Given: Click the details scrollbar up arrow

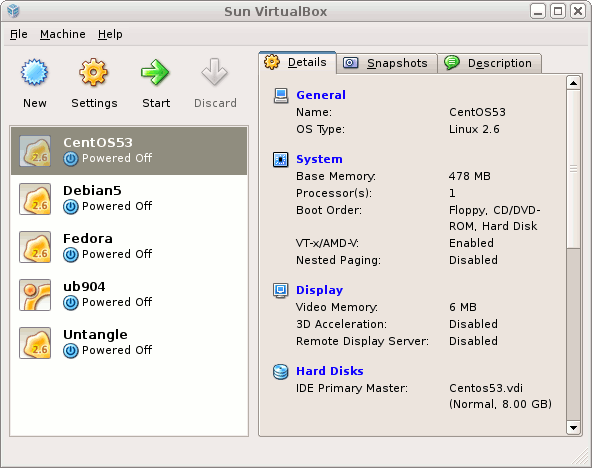Looking at the screenshot, I should tap(573, 83).
